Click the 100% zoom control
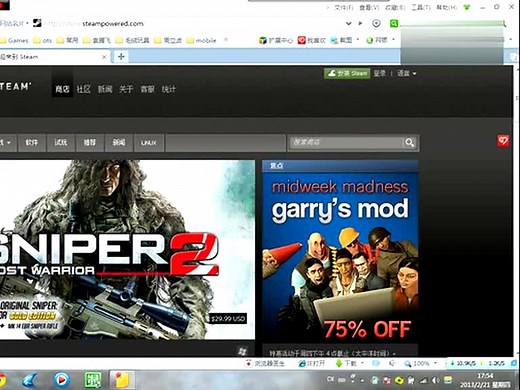This screenshot has width=520, height=390. point(417,363)
